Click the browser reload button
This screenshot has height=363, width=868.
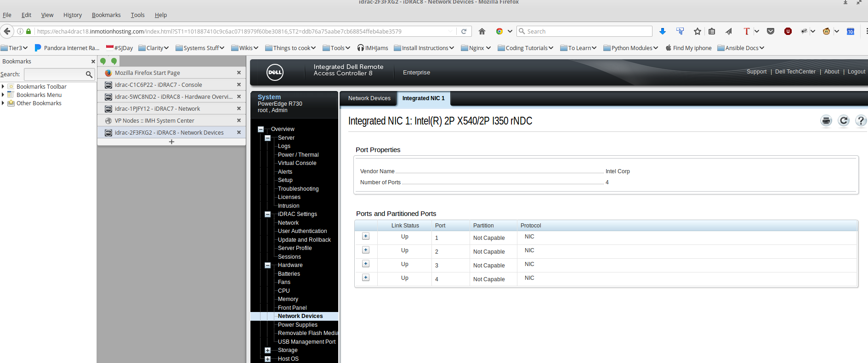click(464, 31)
